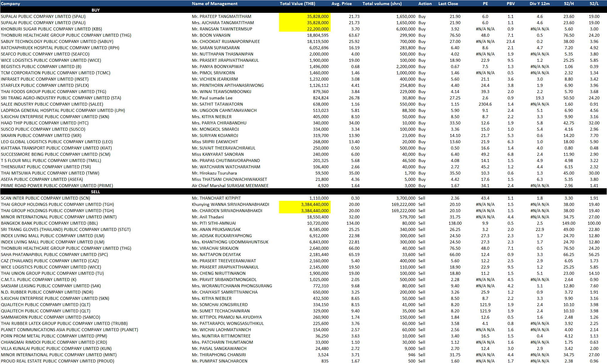Select Mr. CHENG NIRUTTINANON cell
The height and width of the screenshot is (364, 607).
pos(218,273)
